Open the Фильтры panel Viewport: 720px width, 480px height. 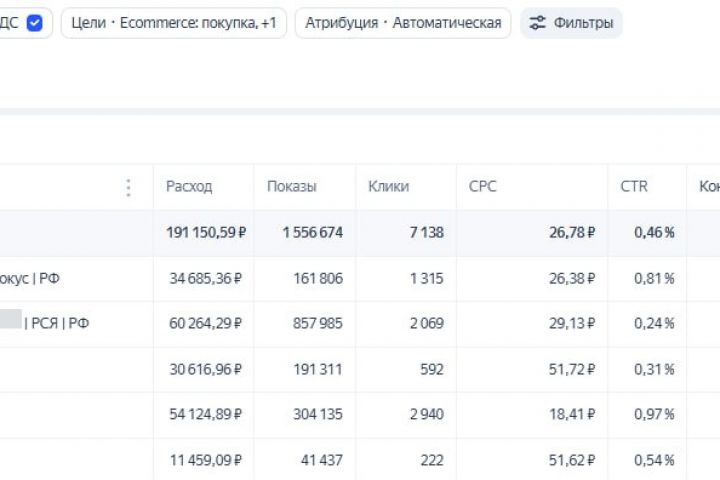(571, 23)
